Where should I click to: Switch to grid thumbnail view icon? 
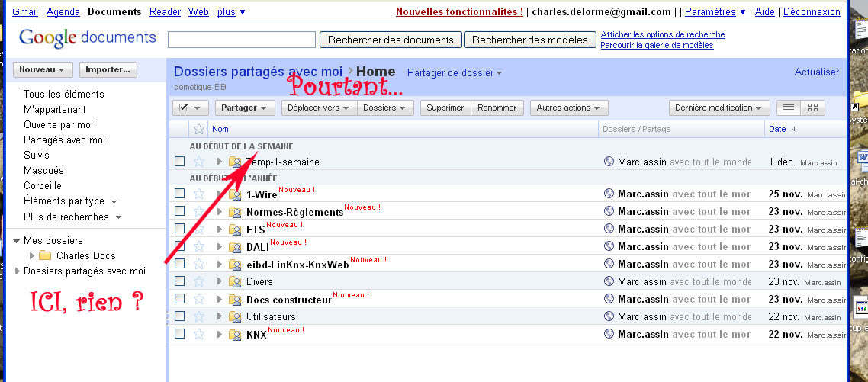click(x=812, y=108)
